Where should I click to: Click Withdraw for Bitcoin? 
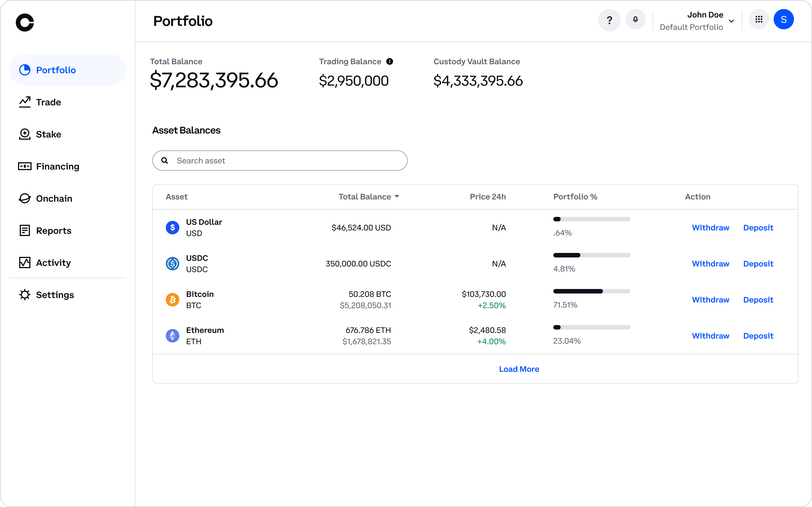(x=710, y=300)
